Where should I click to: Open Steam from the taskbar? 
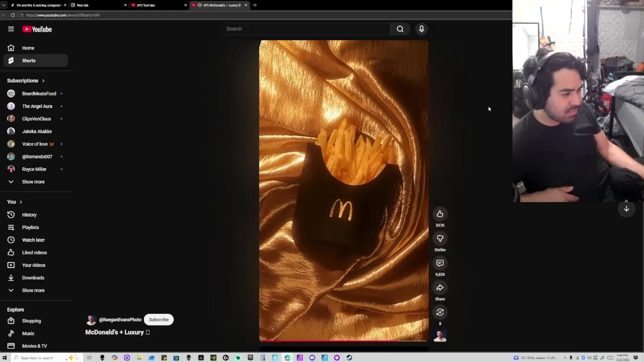click(349, 358)
